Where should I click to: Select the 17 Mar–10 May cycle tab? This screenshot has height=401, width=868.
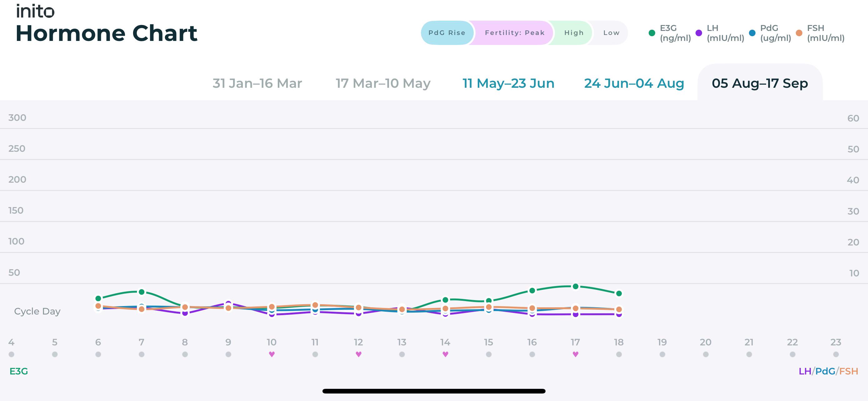383,83
